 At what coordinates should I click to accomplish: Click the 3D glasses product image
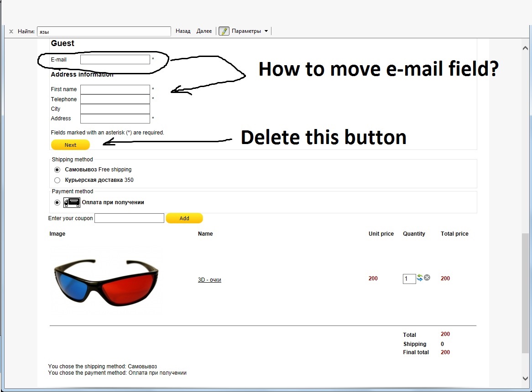coord(106,282)
